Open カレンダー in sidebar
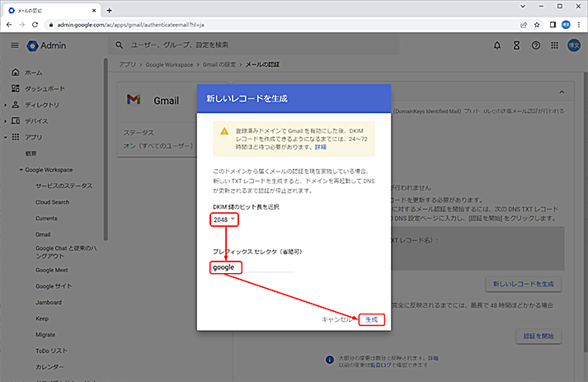The image size is (588, 382). 49,367
